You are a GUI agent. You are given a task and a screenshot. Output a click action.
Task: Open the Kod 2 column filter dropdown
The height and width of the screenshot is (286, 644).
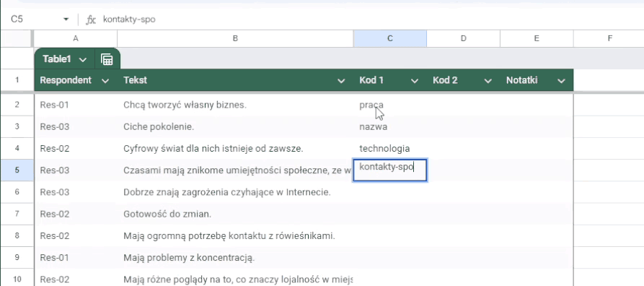click(488, 81)
